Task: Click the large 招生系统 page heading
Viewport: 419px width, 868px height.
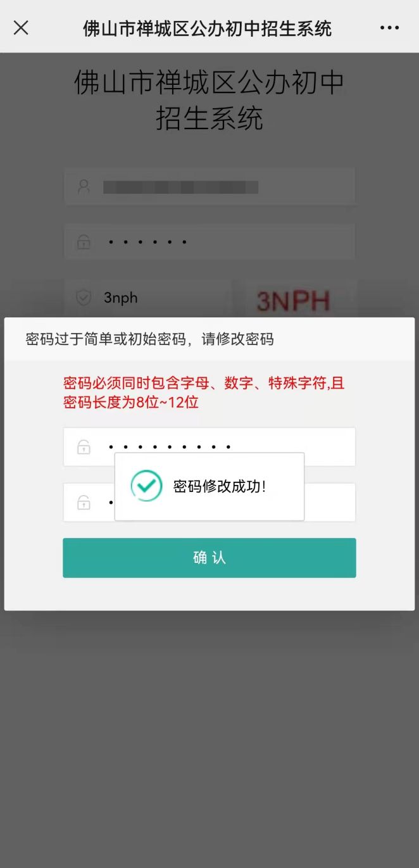Action: 209,101
